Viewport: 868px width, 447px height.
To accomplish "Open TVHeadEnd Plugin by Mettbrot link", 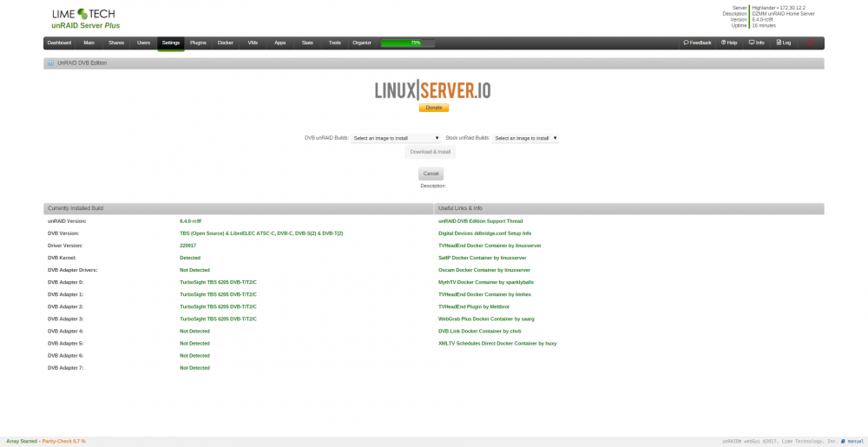I will coord(474,306).
